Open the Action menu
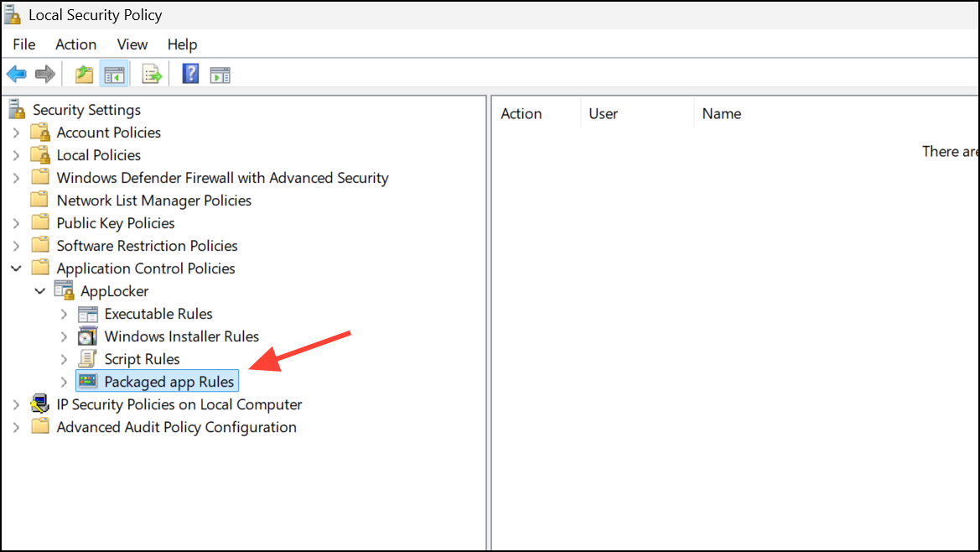 pyautogui.click(x=75, y=44)
